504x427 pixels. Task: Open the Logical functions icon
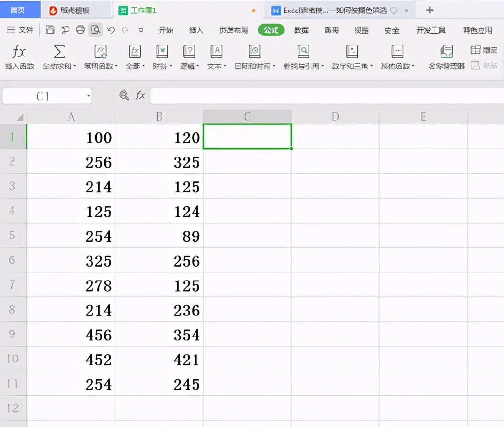189,52
